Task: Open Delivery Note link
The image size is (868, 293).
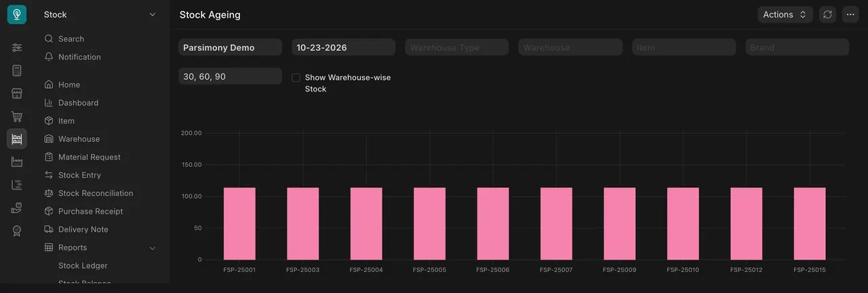Action: click(83, 229)
